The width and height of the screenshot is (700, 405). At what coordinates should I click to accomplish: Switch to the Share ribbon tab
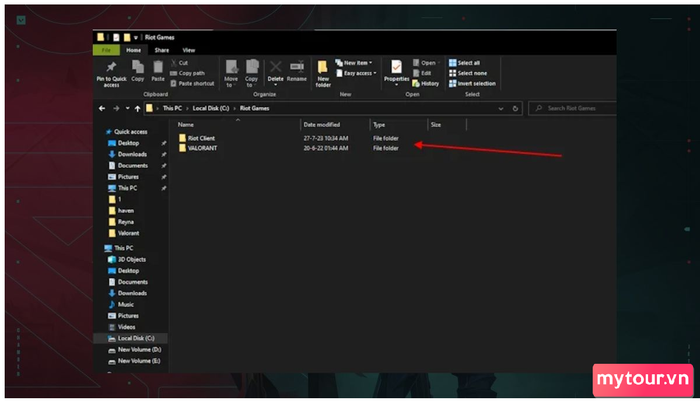162,50
